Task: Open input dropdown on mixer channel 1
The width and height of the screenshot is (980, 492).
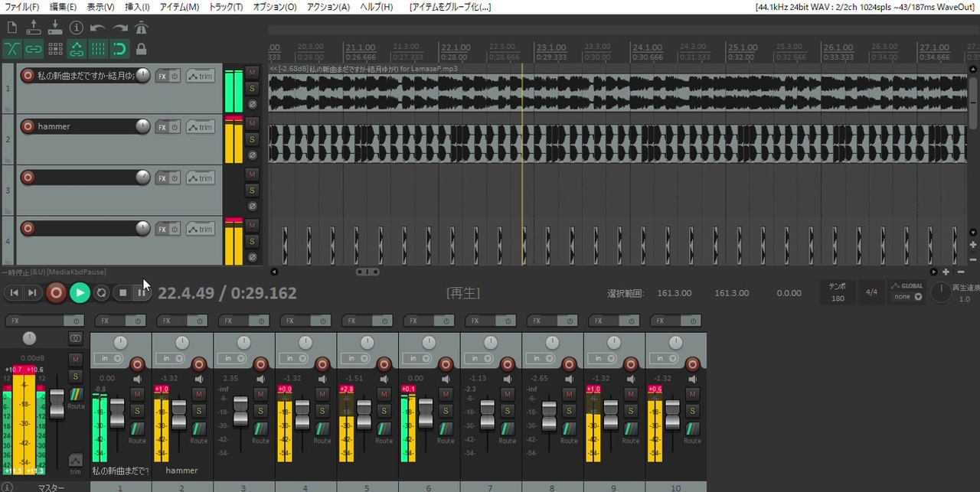Action: pyautogui.click(x=108, y=358)
